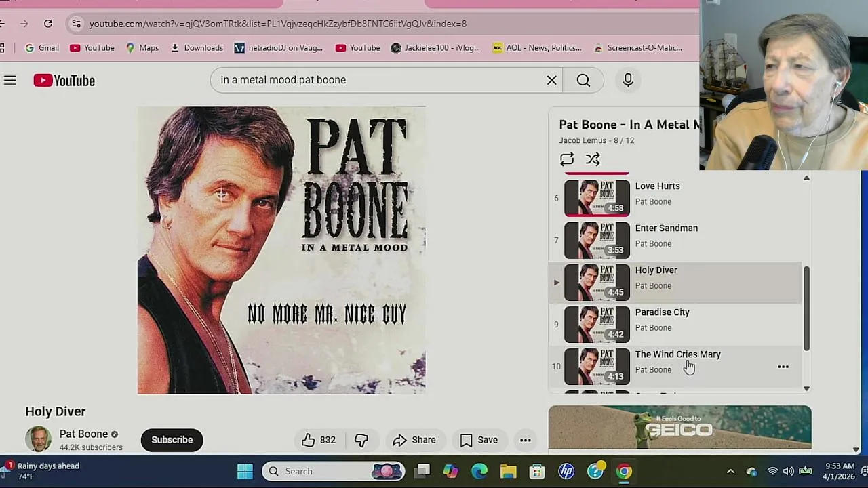Clear the search box with the X icon

point(552,81)
